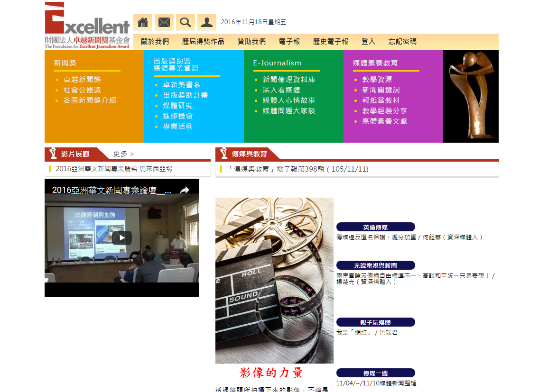This screenshot has height=392, width=548.
Task: Open 關於我們 menu item
Action: pyautogui.click(x=155, y=42)
